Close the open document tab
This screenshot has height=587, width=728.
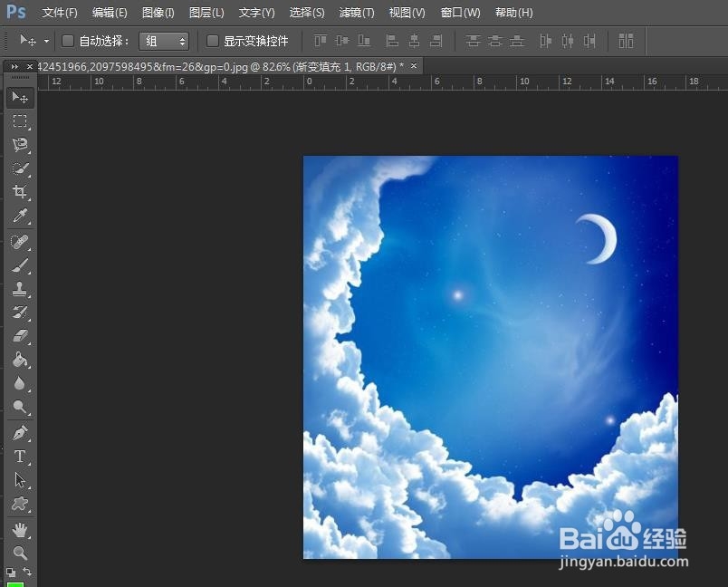[414, 66]
